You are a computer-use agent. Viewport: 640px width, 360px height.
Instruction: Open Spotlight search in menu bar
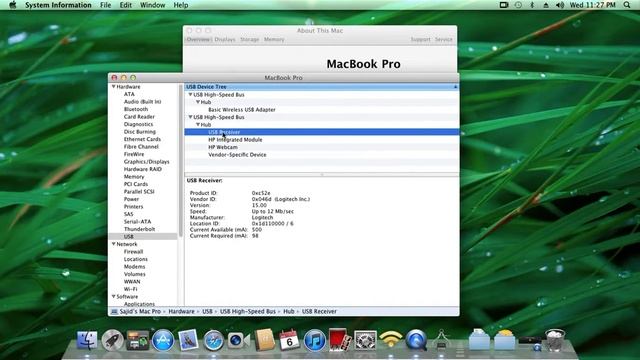[627, 5]
